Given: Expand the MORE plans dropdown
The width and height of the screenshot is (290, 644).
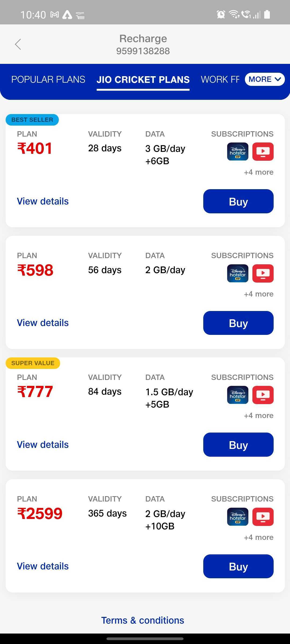Looking at the screenshot, I should click(x=264, y=79).
